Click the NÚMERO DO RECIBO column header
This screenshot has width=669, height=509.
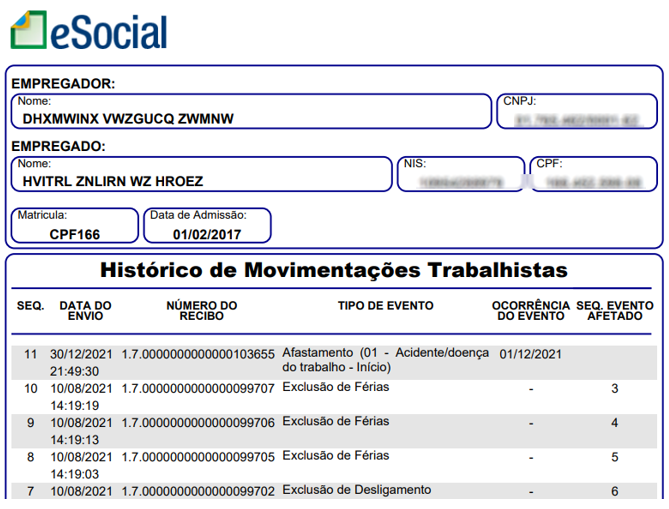click(202, 311)
